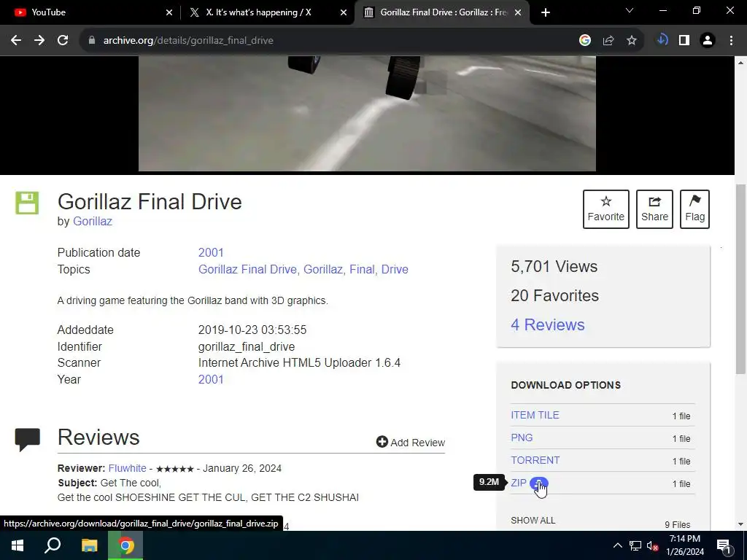Click the address bar URL
The height and width of the screenshot is (560, 747).
tap(188, 41)
